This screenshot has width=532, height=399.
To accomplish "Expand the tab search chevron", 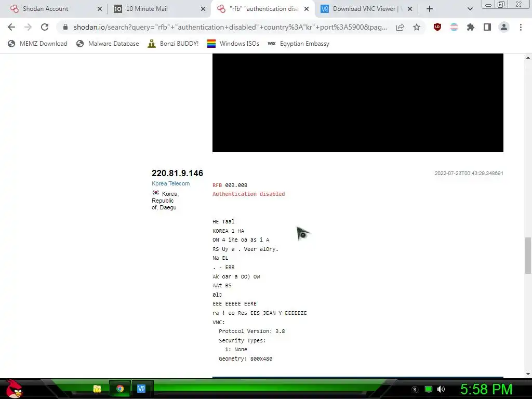I will [470, 9].
